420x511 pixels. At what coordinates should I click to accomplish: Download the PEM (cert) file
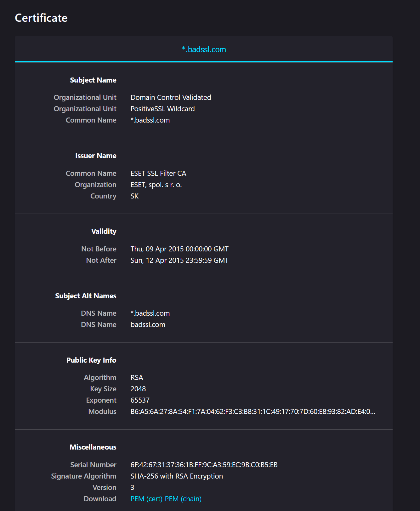[x=146, y=499]
